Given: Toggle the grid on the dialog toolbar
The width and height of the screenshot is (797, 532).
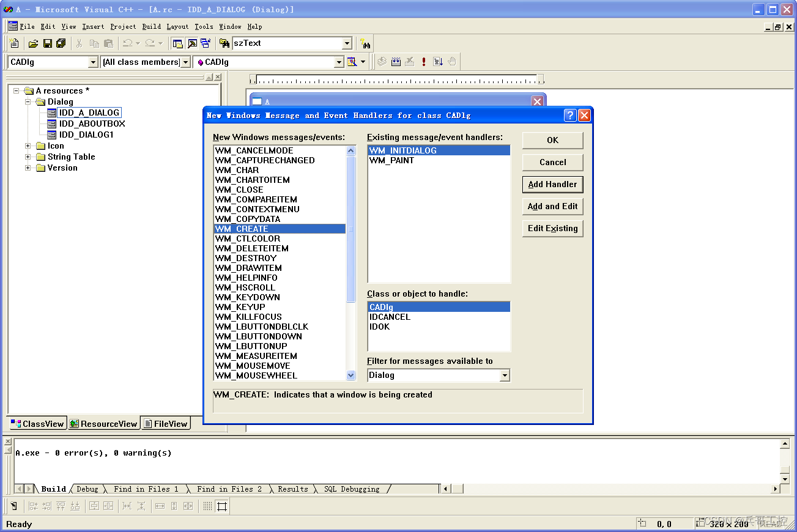Looking at the screenshot, I should (206, 506).
